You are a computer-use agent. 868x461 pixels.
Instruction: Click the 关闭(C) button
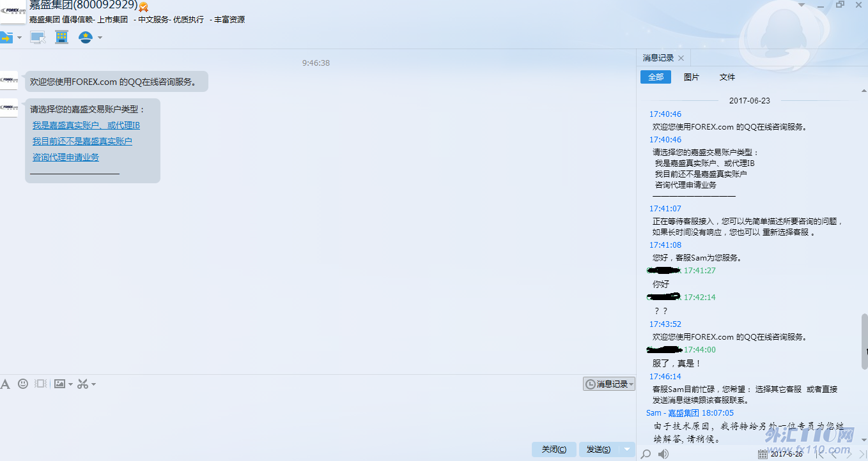click(x=554, y=450)
